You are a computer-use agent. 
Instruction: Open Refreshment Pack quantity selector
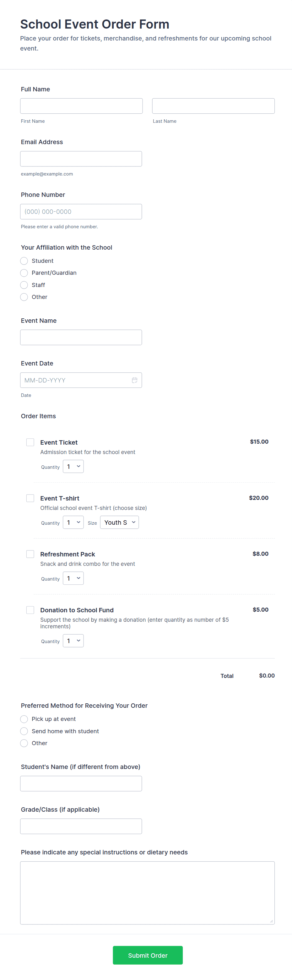[73, 578]
